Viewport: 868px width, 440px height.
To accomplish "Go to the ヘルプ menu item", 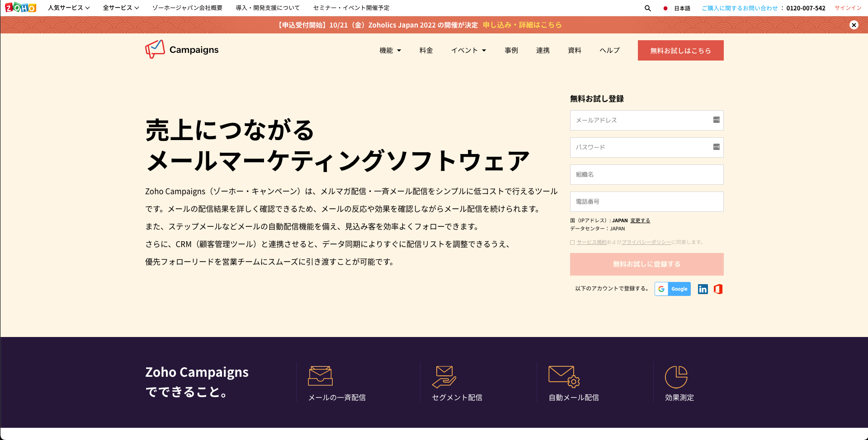I will tap(609, 50).
